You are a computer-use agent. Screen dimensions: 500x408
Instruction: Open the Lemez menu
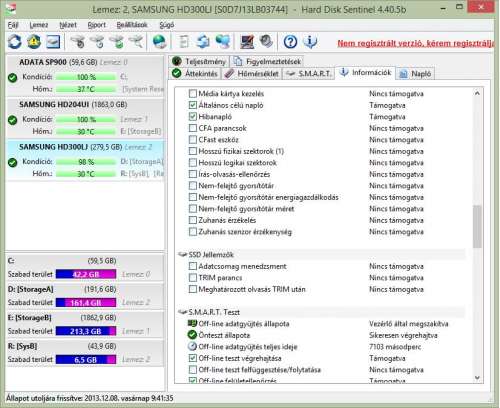point(39,25)
